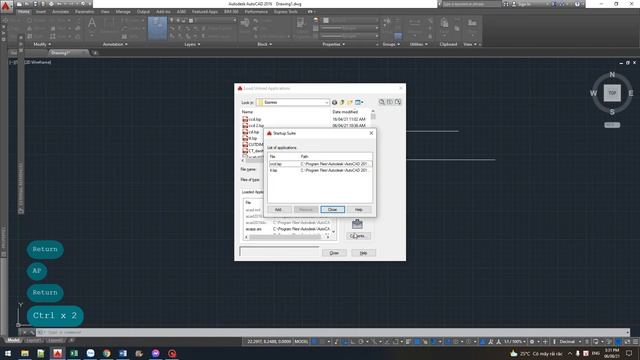Image resolution: width=640 pixels, height=360 pixels.
Task: Open Chrome from the taskbar
Action: (x=107, y=353)
